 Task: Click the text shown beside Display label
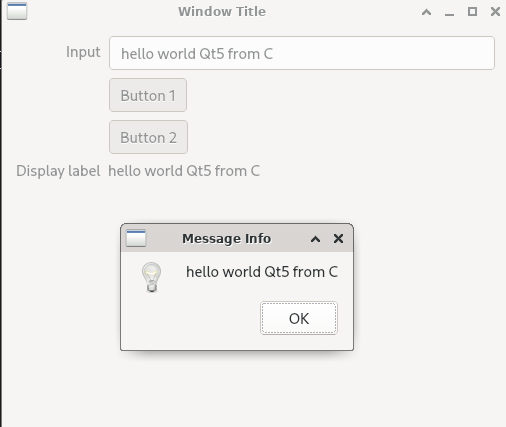click(x=184, y=171)
